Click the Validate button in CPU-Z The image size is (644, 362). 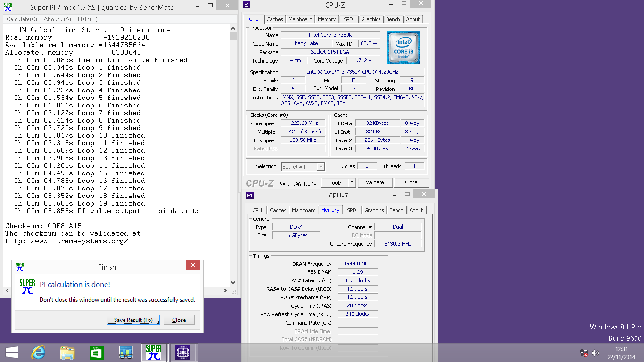(375, 182)
